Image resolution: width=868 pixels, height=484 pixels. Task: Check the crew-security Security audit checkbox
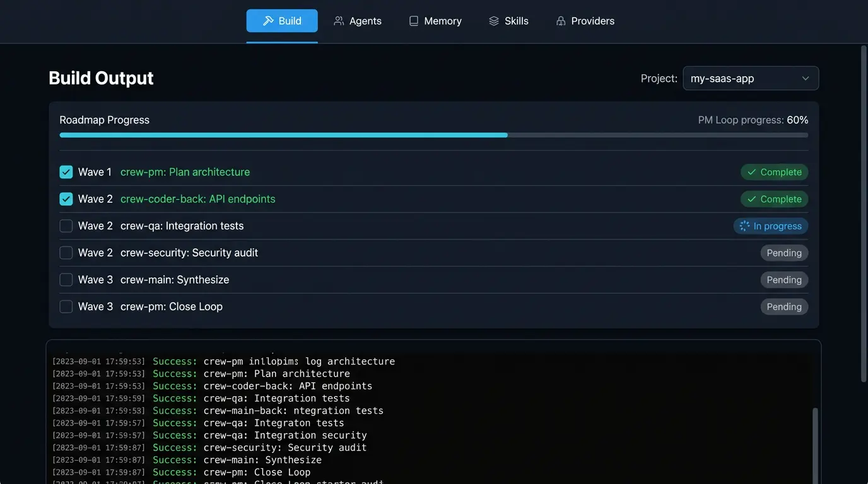point(66,253)
